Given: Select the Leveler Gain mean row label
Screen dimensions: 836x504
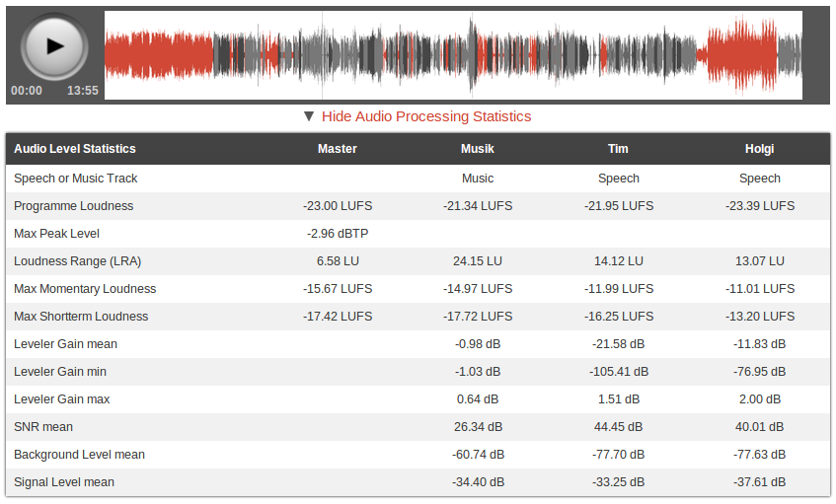Looking at the screenshot, I should 65,344.
